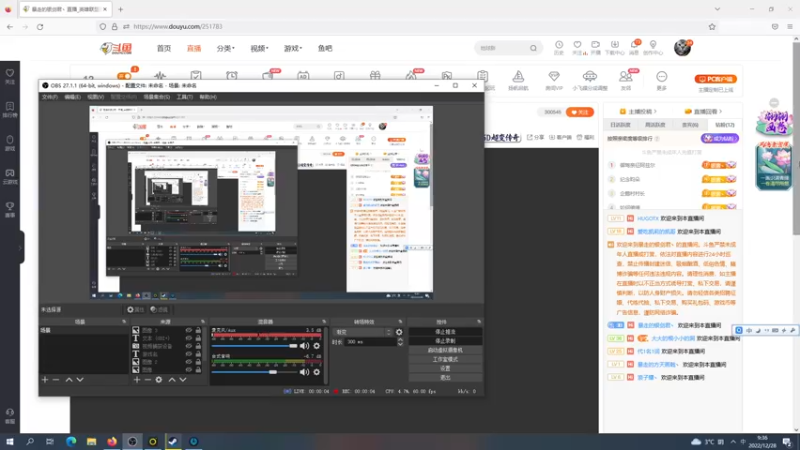Decrease transition duration with the down arrow
The image size is (800, 450).
(x=400, y=344)
